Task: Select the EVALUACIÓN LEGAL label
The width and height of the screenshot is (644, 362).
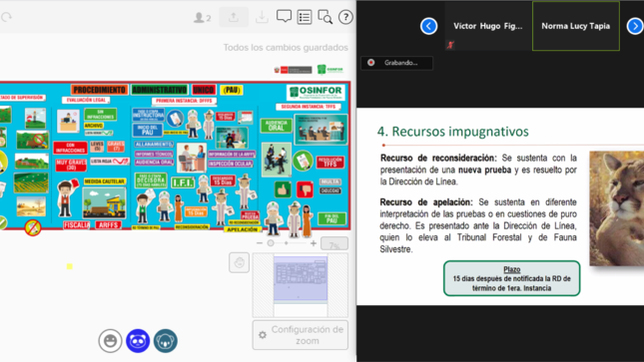Action: pyautogui.click(x=86, y=100)
